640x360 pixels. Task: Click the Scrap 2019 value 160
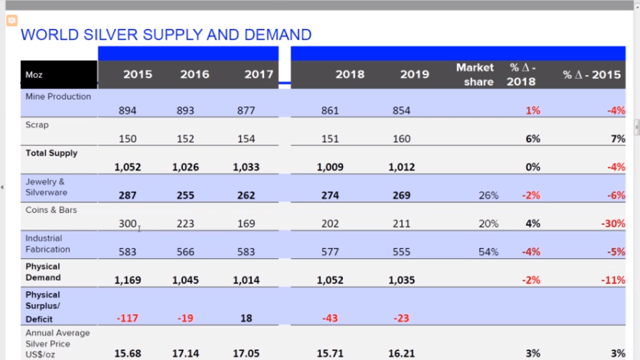tap(401, 139)
